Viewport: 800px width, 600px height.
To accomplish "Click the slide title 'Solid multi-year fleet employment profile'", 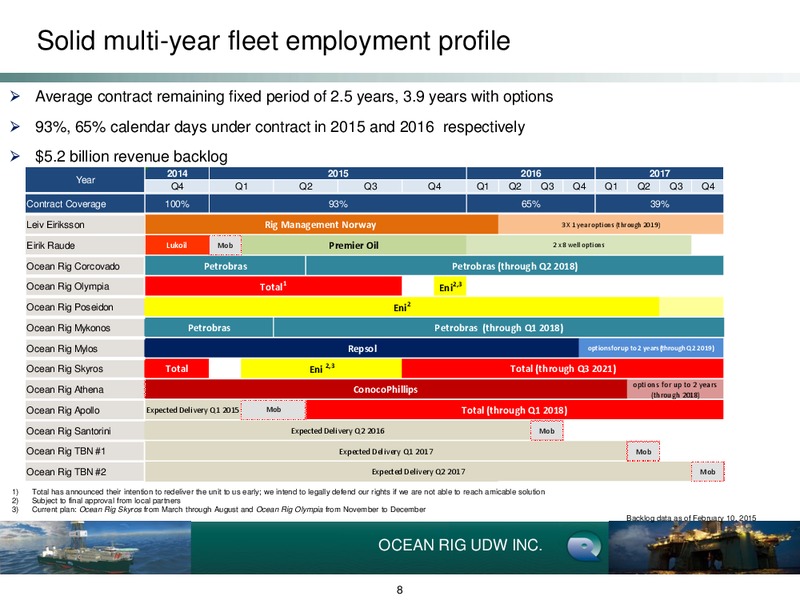I will [x=273, y=41].
